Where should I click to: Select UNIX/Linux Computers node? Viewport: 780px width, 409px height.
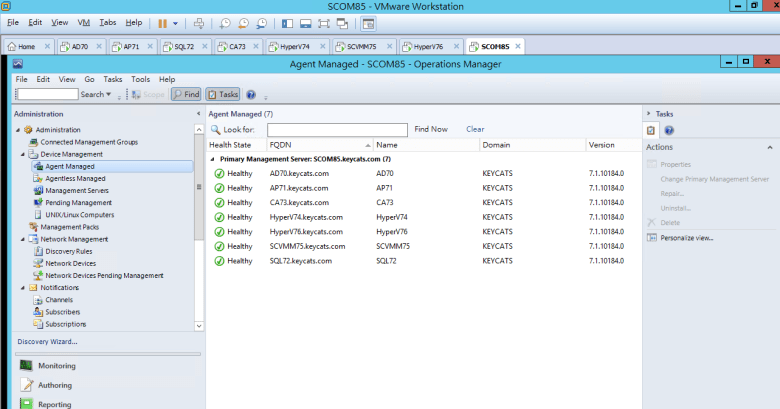[x=79, y=214]
